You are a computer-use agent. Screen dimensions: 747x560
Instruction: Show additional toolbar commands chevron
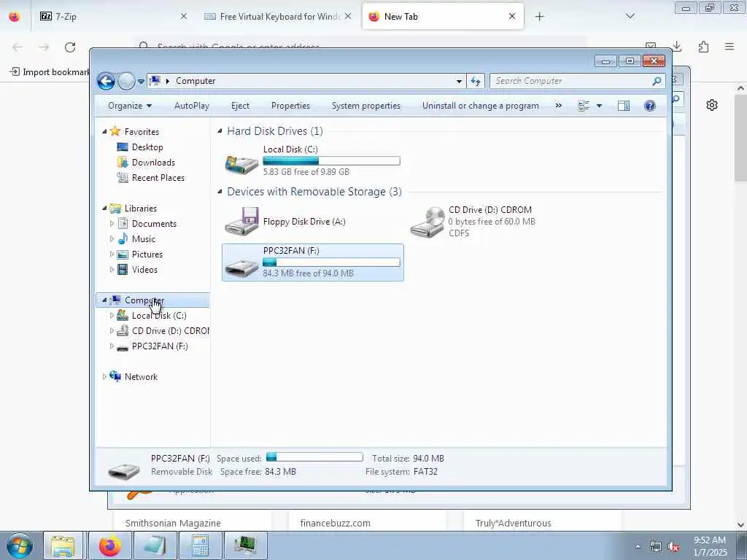pyautogui.click(x=558, y=106)
